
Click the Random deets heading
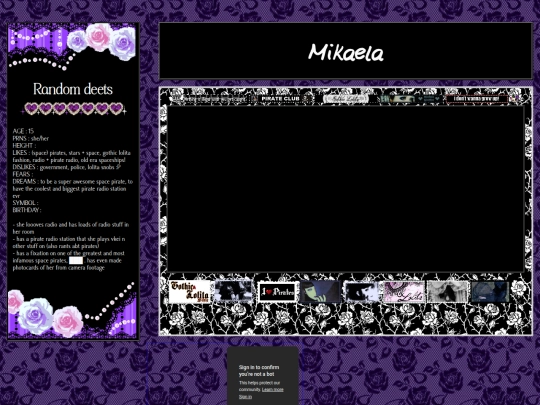click(73, 89)
